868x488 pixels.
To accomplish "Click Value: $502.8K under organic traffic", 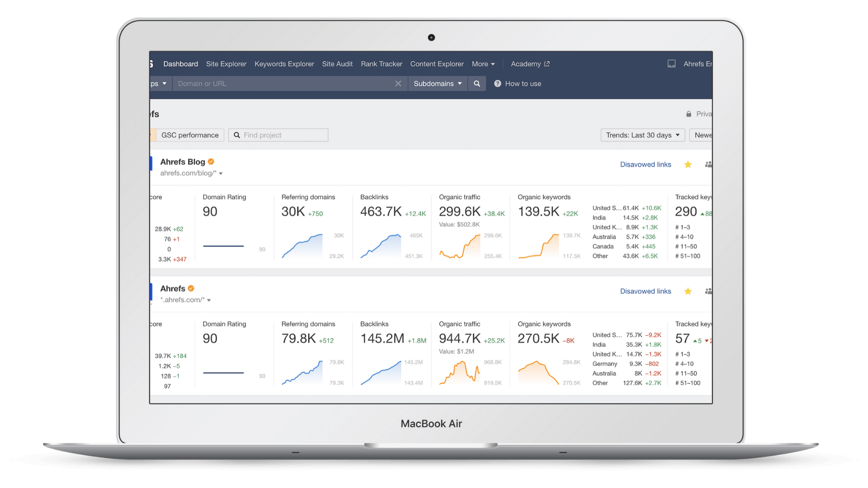I will coord(459,225).
